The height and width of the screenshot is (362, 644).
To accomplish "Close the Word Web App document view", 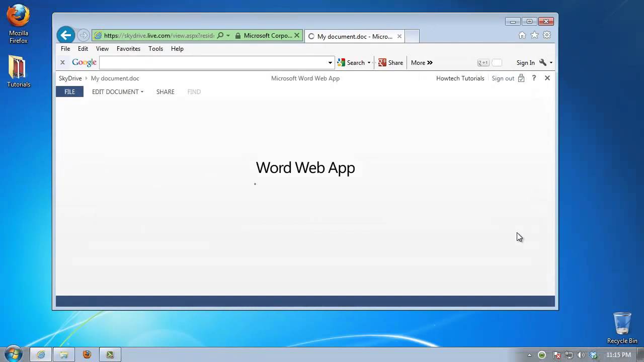I will pos(547,78).
